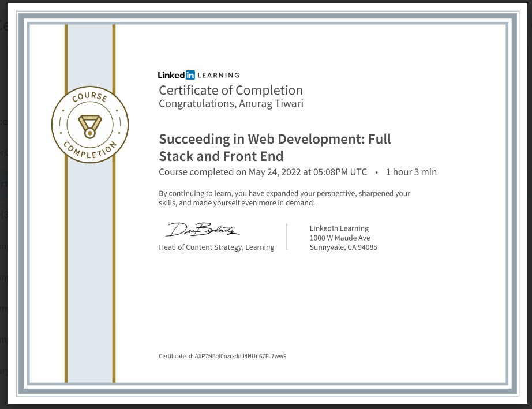
Task: Click the 'LinkedIn Learning' address line
Action: (x=339, y=228)
